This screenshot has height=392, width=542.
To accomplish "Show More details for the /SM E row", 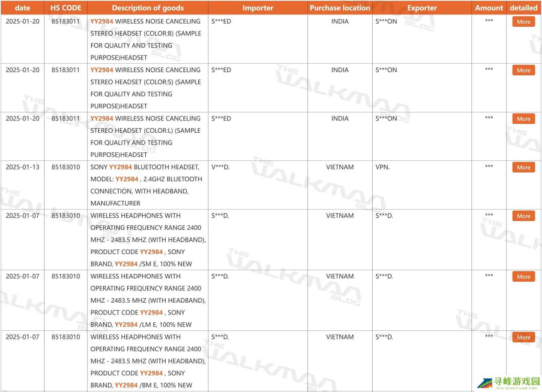I will (523, 216).
